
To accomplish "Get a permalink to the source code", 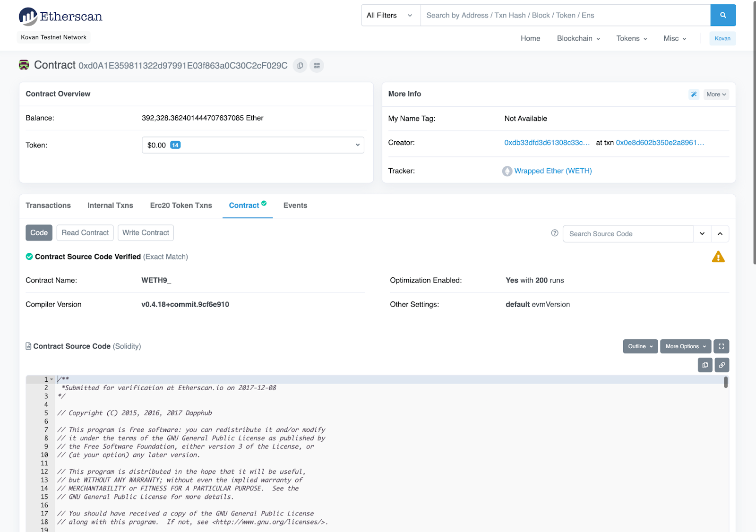I will click(722, 365).
